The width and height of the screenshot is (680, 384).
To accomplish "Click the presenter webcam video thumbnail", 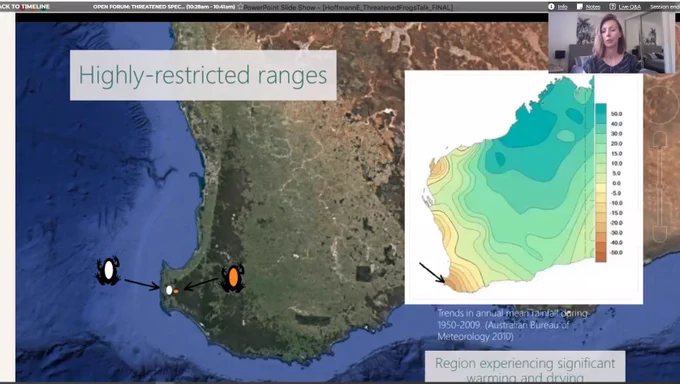I will (x=611, y=42).
